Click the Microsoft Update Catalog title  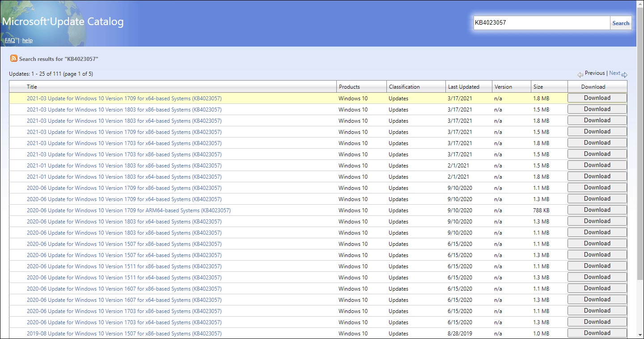tap(63, 21)
